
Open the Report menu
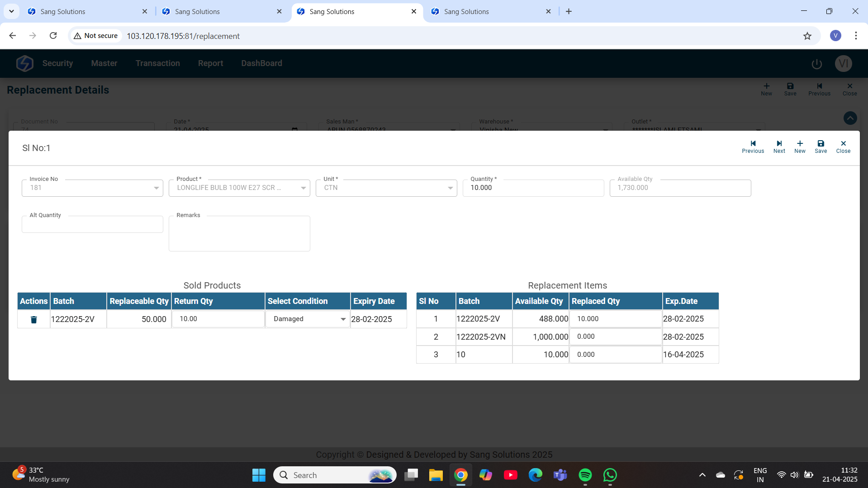point(210,63)
